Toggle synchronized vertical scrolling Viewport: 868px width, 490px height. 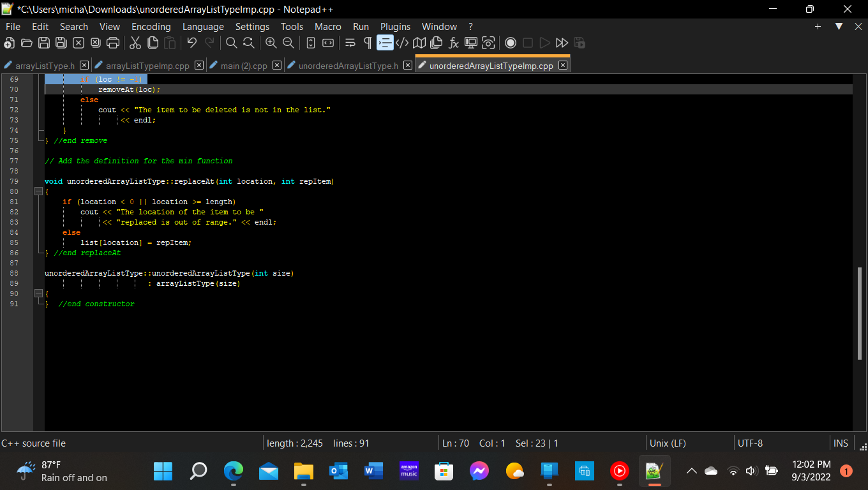click(x=311, y=43)
